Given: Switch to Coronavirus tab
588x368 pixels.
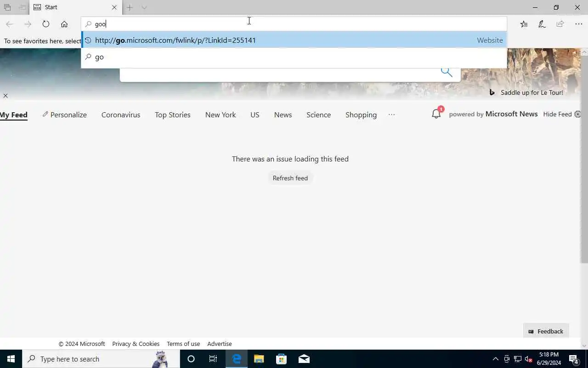Looking at the screenshot, I should [x=121, y=115].
